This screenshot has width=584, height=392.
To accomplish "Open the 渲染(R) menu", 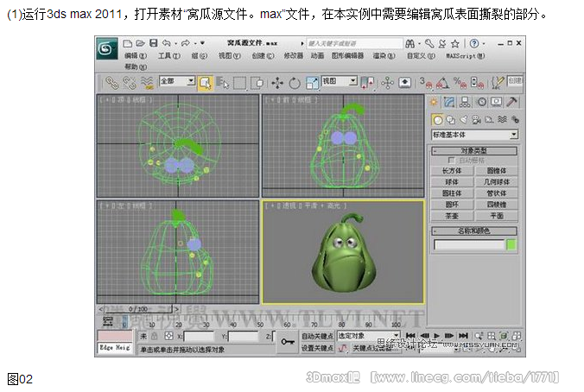I will click(384, 56).
